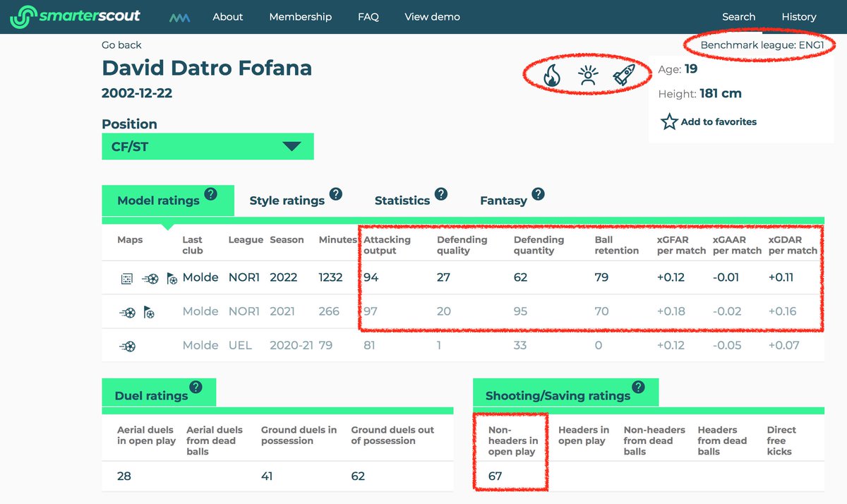Select ground duels in possession value 41

click(x=267, y=476)
